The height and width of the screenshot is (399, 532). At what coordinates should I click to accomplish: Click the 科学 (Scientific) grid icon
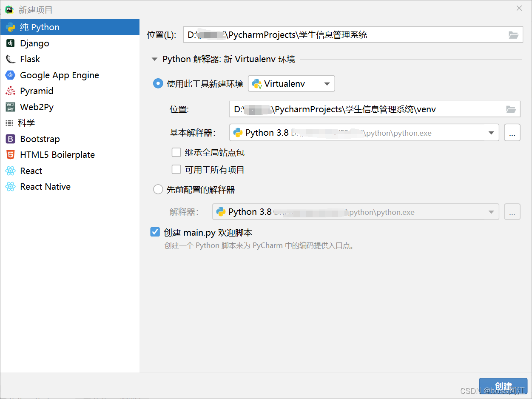(9, 123)
